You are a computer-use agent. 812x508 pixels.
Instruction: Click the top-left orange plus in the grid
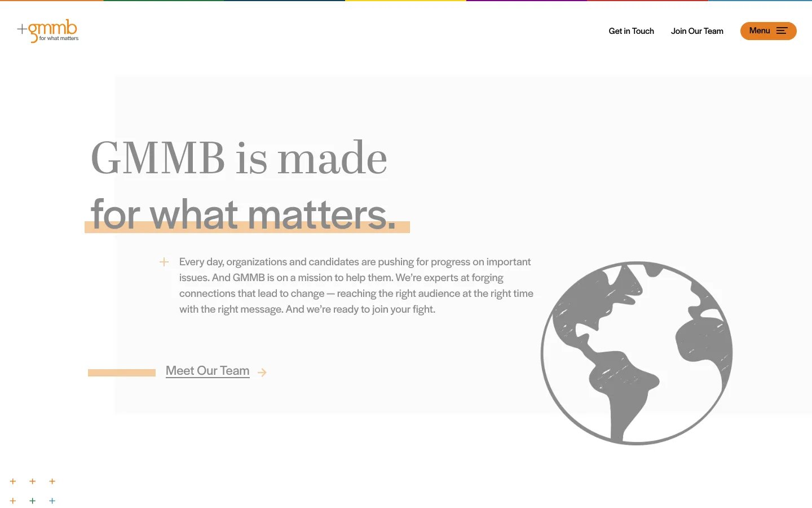13,481
